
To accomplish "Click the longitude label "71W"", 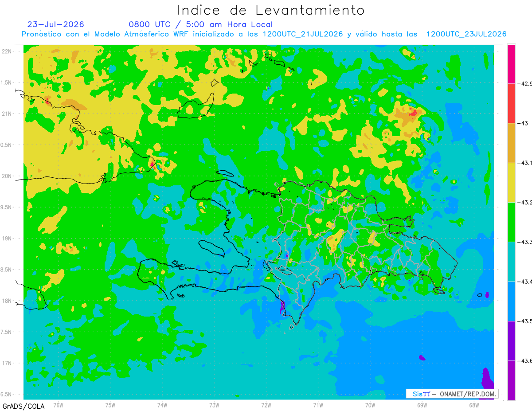I will (x=318, y=405).
